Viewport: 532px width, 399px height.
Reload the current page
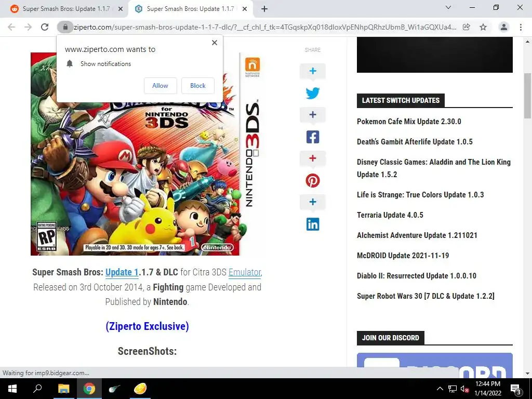pyautogui.click(x=45, y=27)
